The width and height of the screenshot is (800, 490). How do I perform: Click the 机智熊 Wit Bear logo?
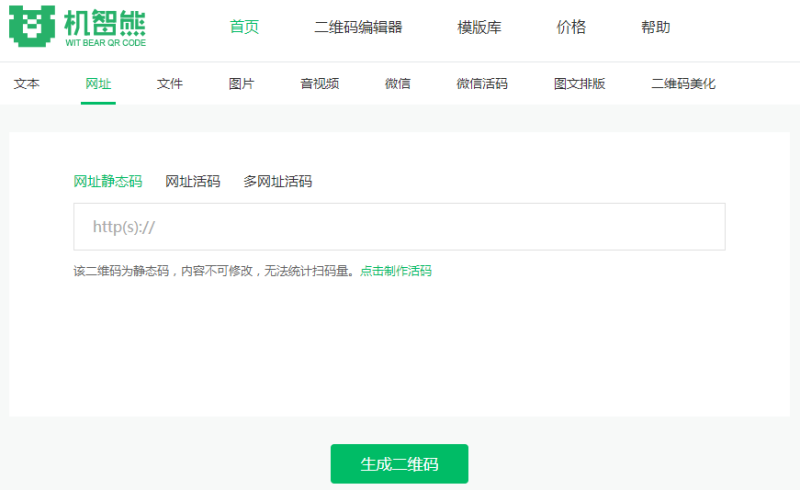(78, 27)
